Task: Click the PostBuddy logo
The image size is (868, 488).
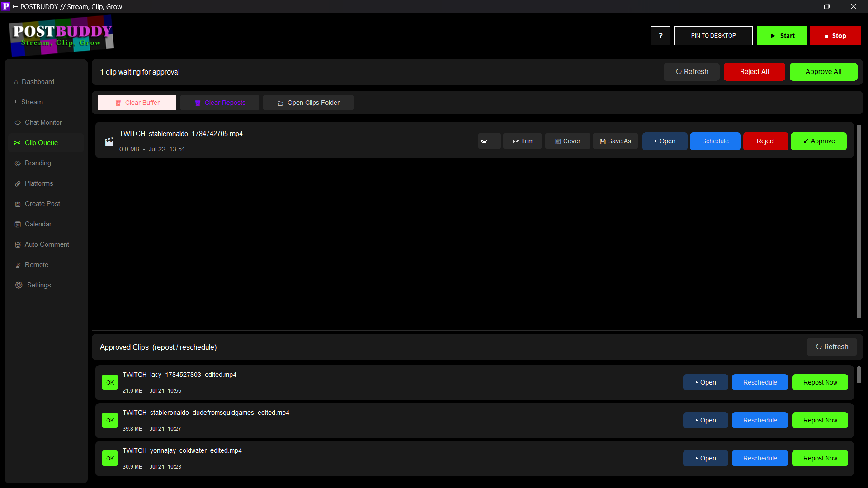Action: (61, 36)
